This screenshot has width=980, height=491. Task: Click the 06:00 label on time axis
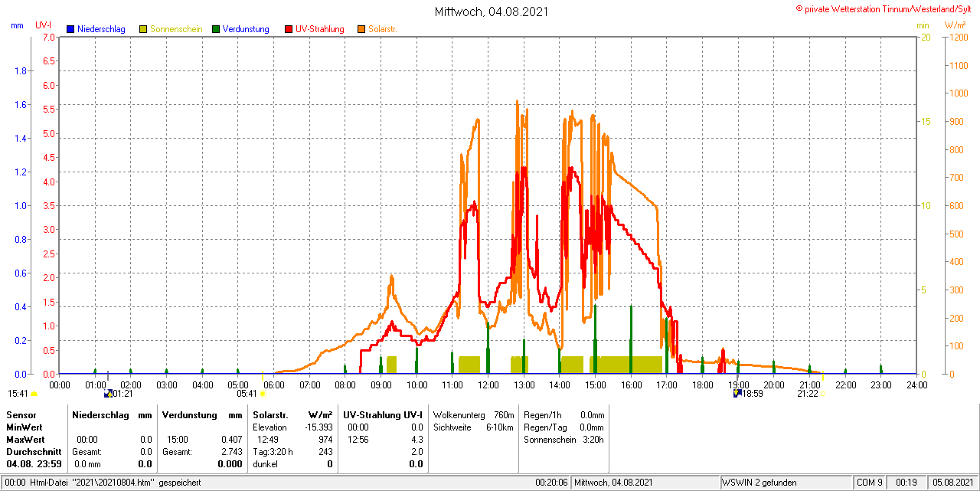coord(273,385)
